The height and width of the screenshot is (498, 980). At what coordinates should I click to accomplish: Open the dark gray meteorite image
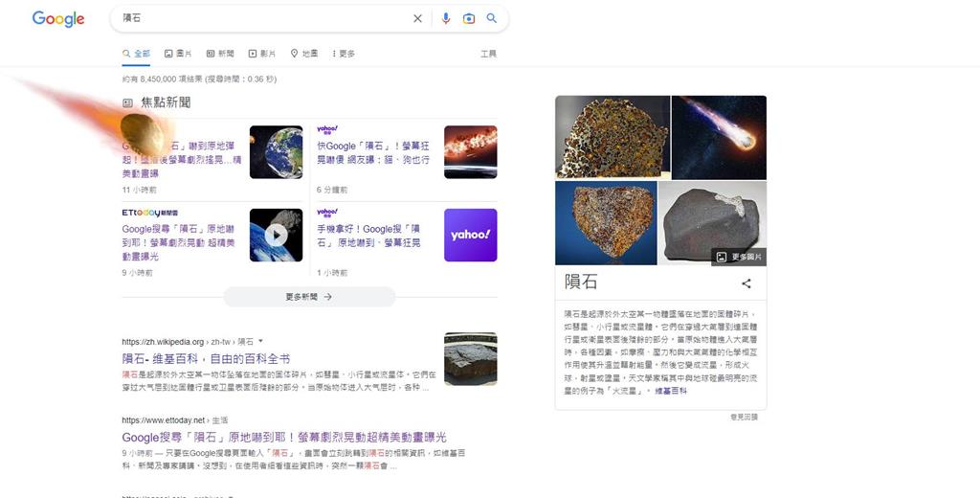click(712, 223)
